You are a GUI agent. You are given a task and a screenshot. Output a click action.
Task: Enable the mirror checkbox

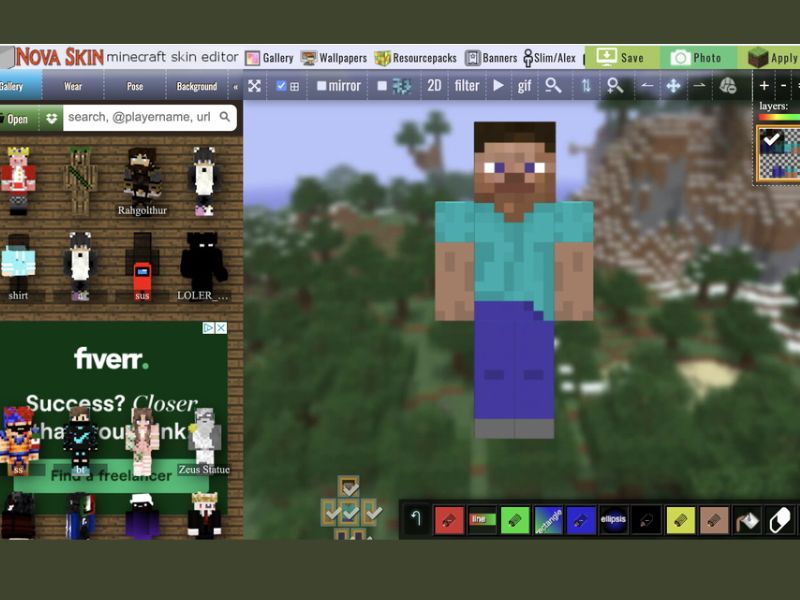(321, 86)
